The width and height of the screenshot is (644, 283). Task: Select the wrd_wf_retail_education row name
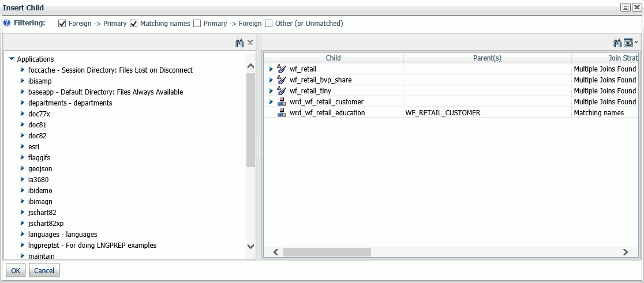point(327,113)
